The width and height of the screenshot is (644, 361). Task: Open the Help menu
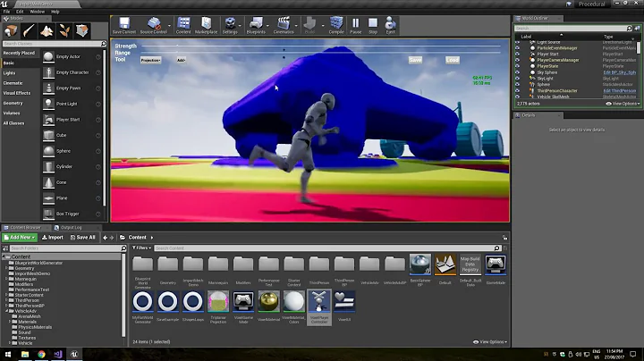tap(55, 12)
